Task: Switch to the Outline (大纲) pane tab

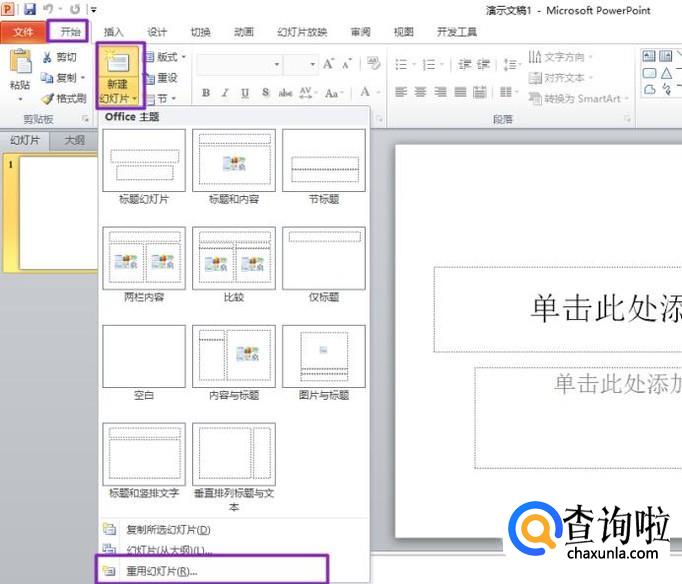Action: 75,140
